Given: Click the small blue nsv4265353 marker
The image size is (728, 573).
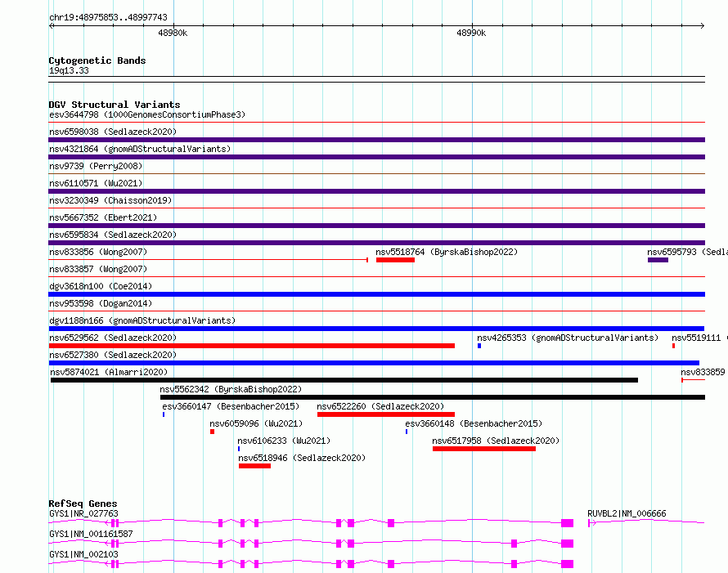Looking at the screenshot, I should point(479,346).
